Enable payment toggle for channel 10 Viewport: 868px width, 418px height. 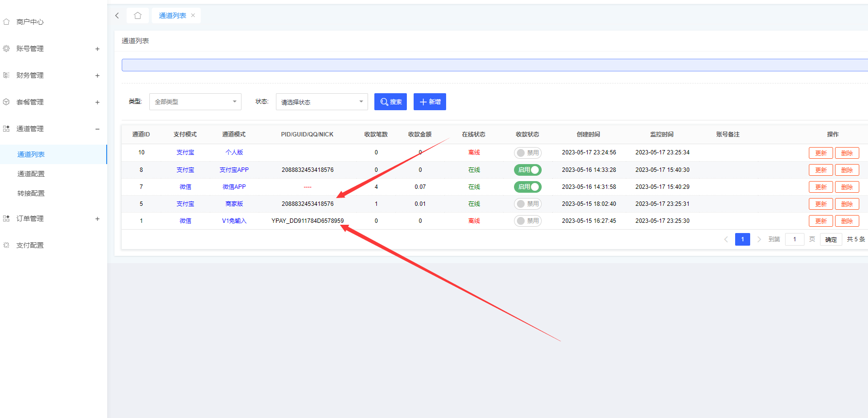point(527,153)
